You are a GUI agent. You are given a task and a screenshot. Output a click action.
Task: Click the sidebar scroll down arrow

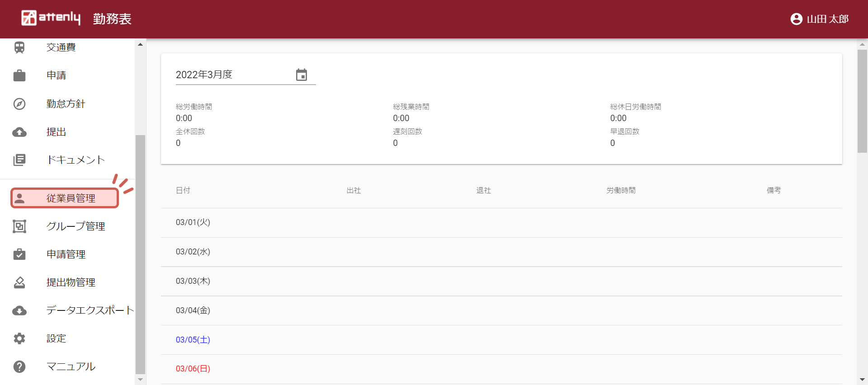[140, 380]
